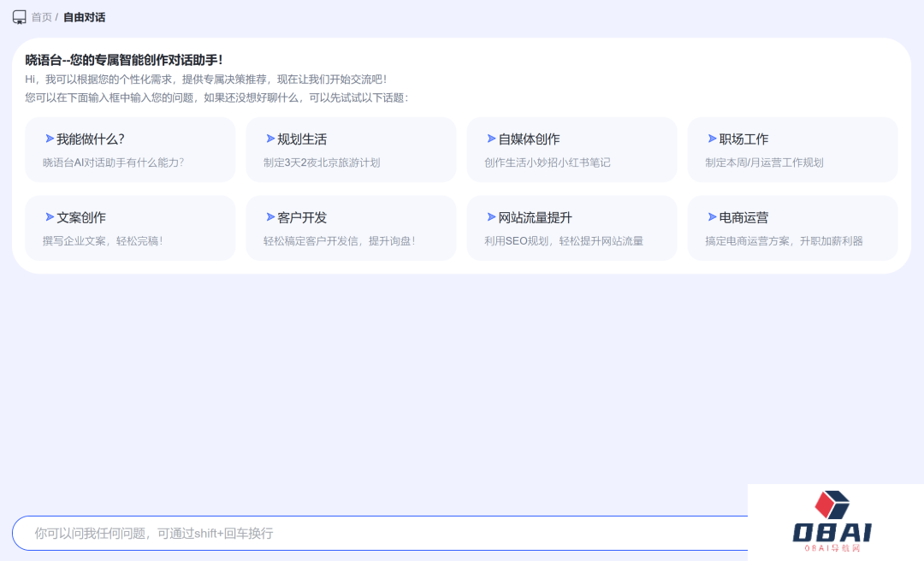Open the 客户开发 development letter topic

coord(351,227)
